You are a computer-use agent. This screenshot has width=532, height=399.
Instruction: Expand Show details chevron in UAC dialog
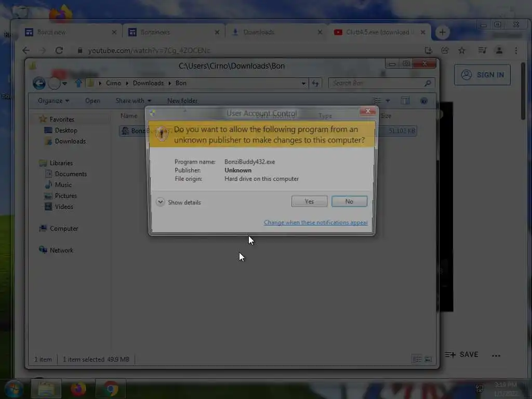click(160, 202)
